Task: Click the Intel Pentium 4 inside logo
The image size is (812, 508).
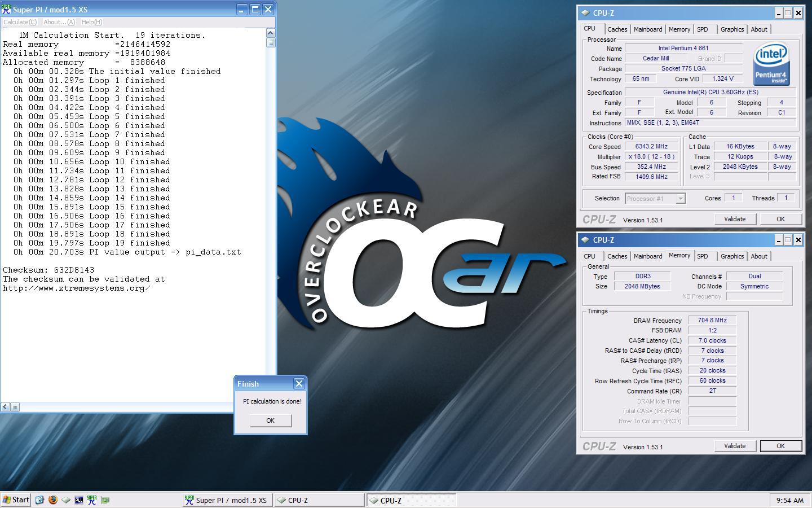Action: tap(771, 64)
